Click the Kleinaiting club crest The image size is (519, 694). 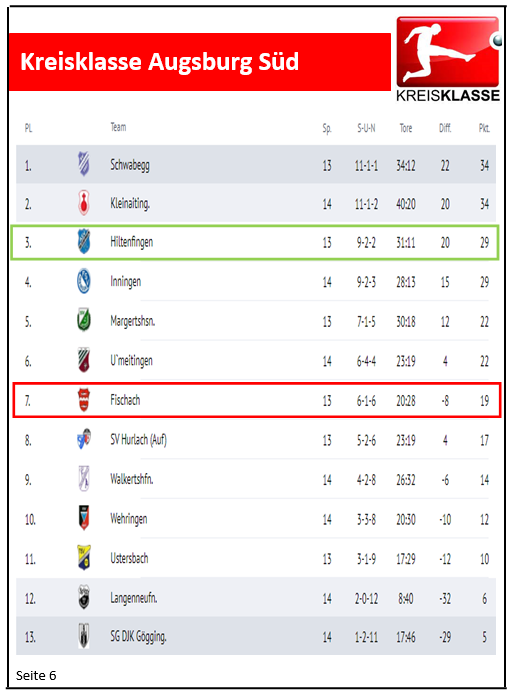[84, 203]
